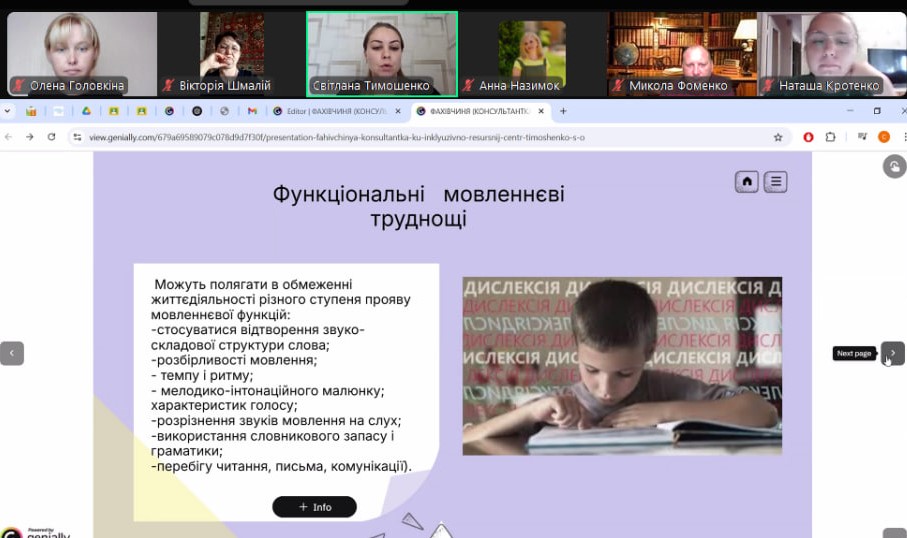This screenshot has height=538, width=907.
Task: Open the Chrome three-dot menu
Action: (904, 137)
